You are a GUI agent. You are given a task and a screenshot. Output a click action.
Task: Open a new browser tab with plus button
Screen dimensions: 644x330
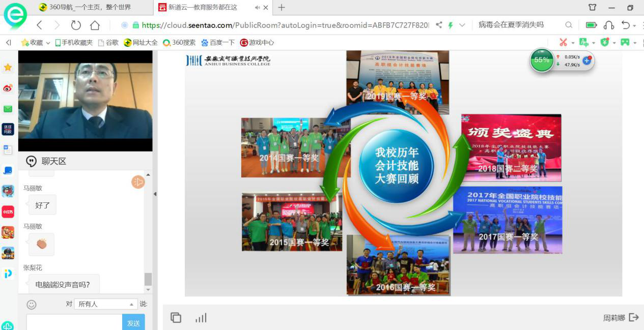click(282, 7)
